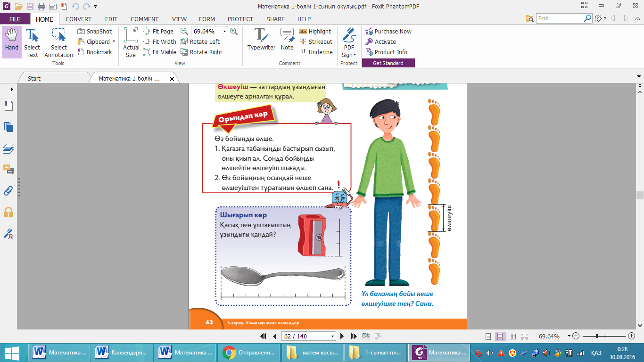Click the Find search field
This screenshot has height=362, width=644.
(560, 18)
